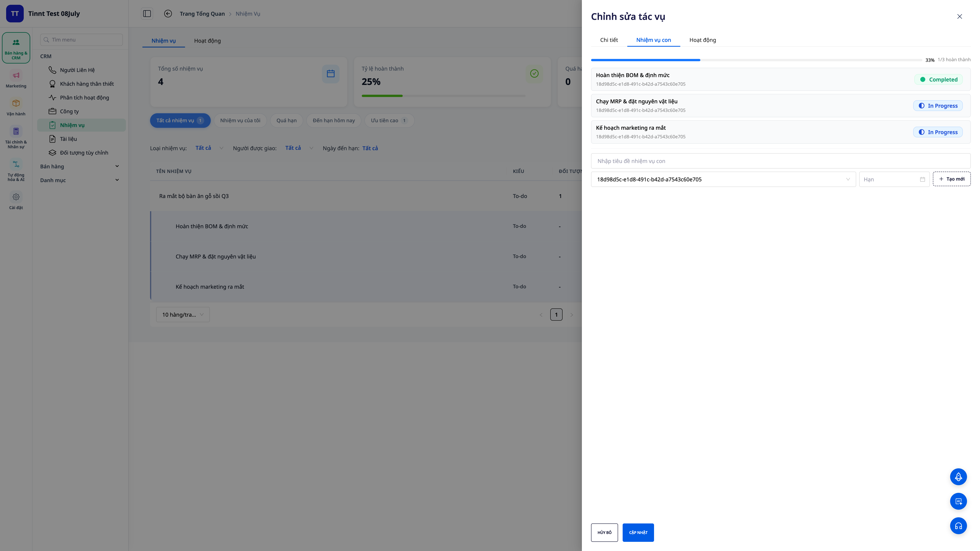The width and height of the screenshot is (980, 551).
Task: Go to Trang Tổng Quan breadcrumb
Action: coord(202,14)
